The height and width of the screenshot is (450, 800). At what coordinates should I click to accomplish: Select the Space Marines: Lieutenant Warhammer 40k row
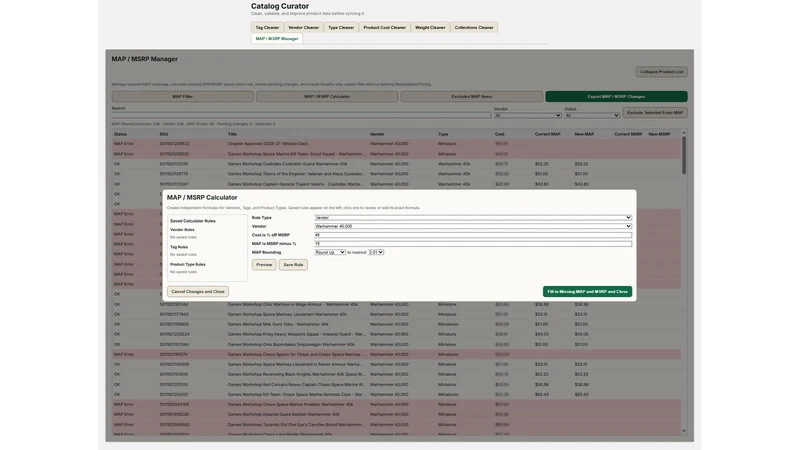click(x=396, y=314)
